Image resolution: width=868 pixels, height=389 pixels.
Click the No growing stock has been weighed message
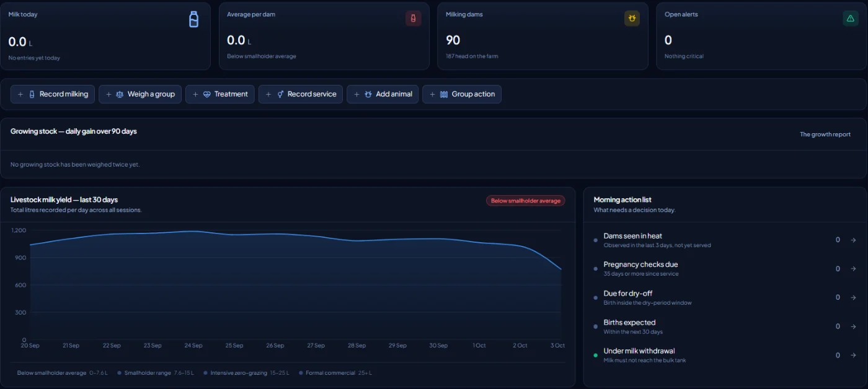pyautogui.click(x=75, y=165)
